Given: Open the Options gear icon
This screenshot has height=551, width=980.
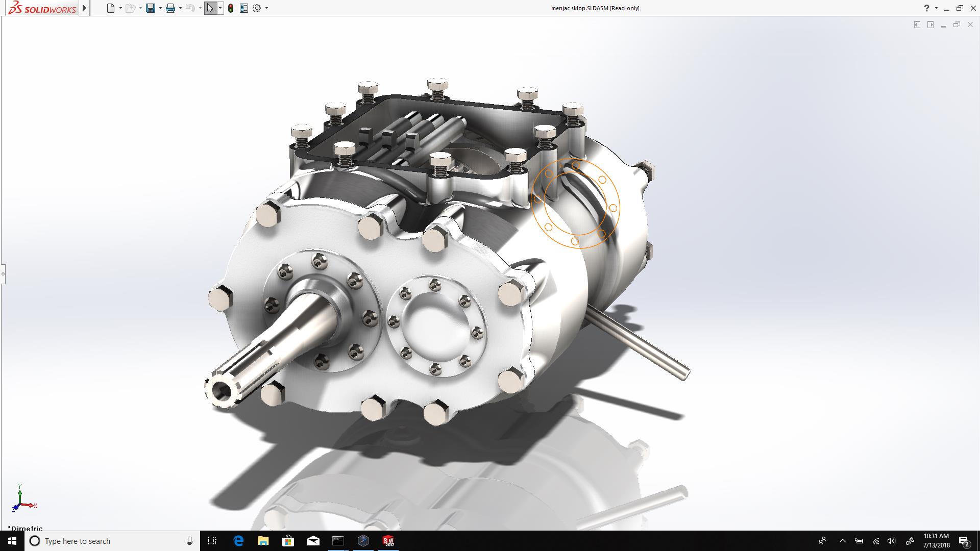Looking at the screenshot, I should [x=257, y=8].
